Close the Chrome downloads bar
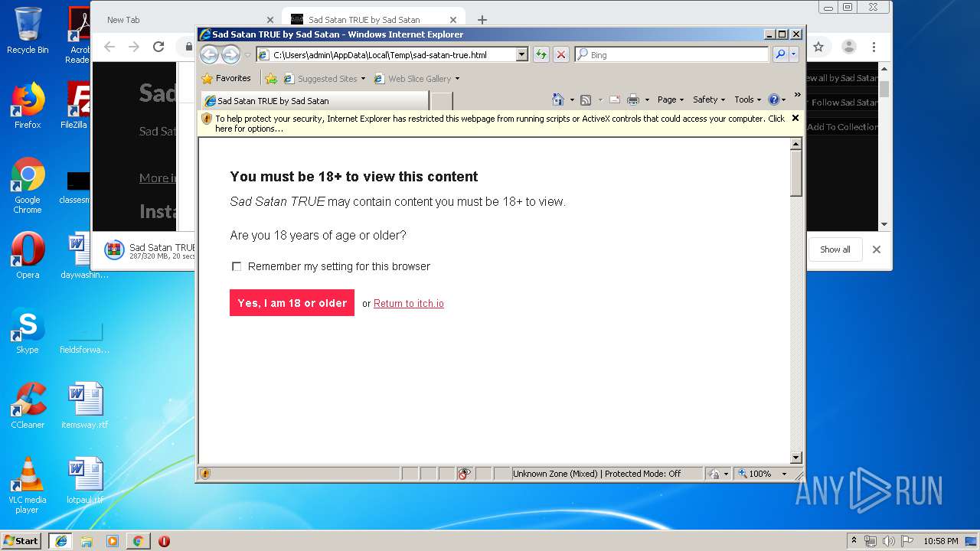980x551 pixels. click(x=877, y=249)
